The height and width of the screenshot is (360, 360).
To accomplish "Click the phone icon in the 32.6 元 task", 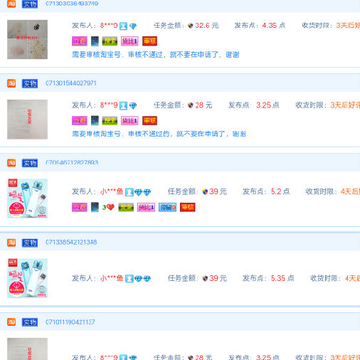I will coord(95,41).
